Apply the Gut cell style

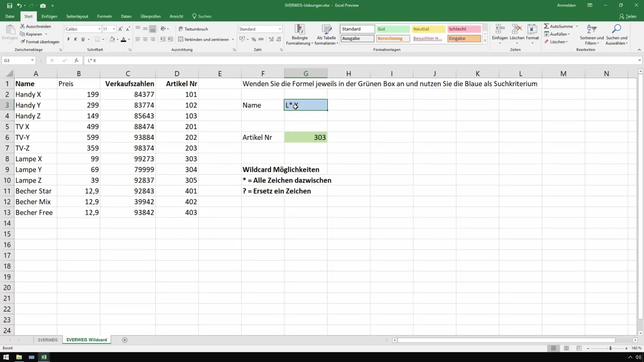pos(392,29)
